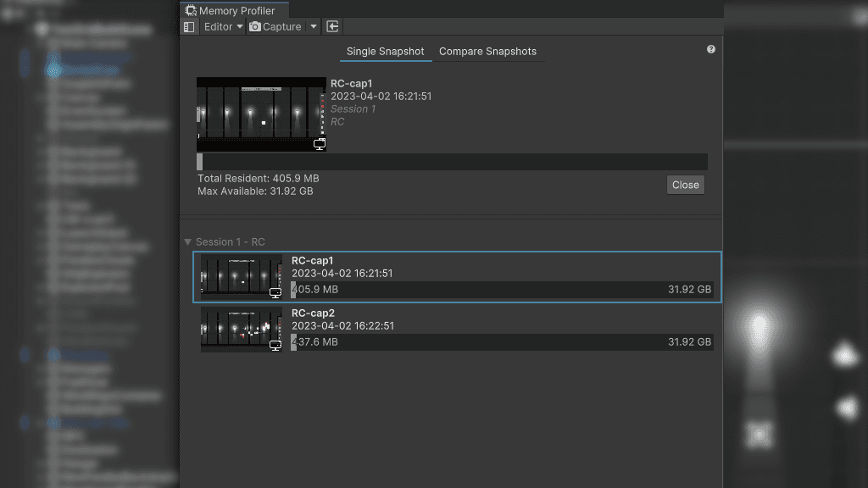This screenshot has width=868, height=488.
Task: Switch to the Compare Snapshots tab
Action: click(x=488, y=52)
